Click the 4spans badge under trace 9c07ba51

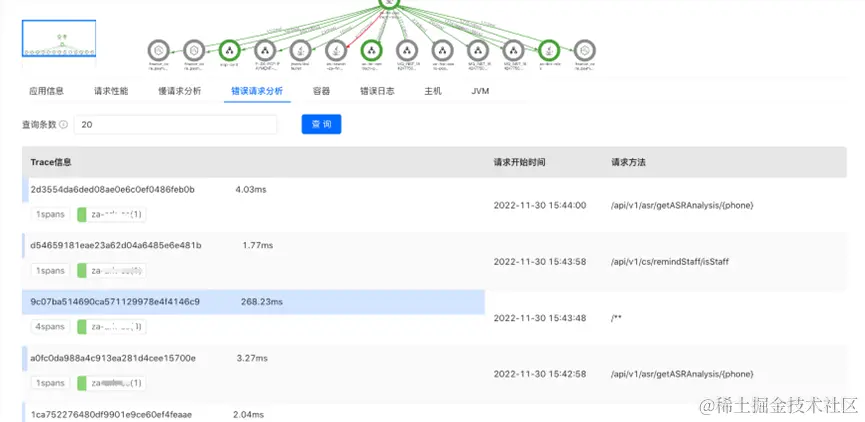coord(47,326)
